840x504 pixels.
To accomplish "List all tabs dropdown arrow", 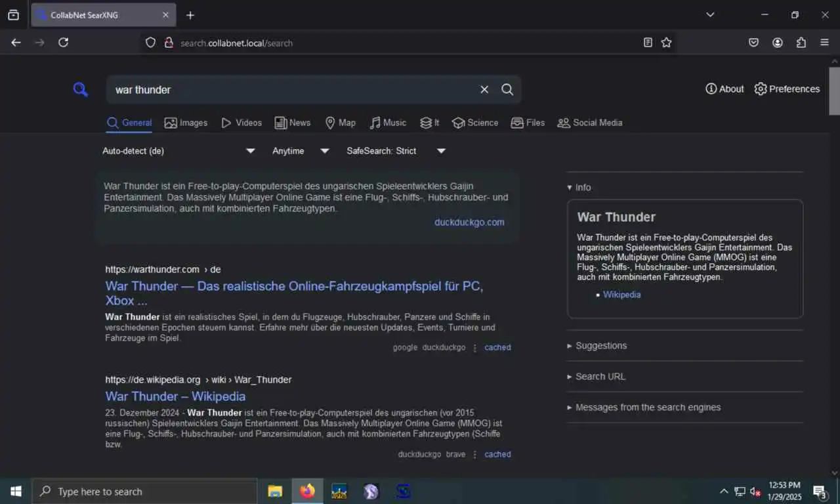I will pos(710,14).
